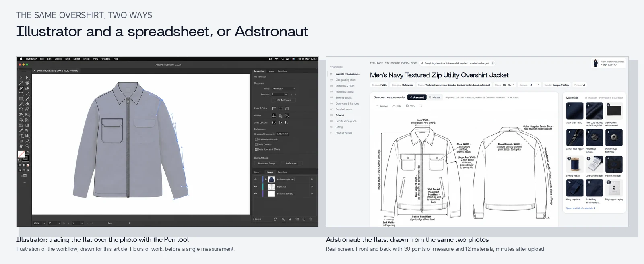Switch to Manual measurement mode
Screen dimensions: 644x264
[x=435, y=97]
